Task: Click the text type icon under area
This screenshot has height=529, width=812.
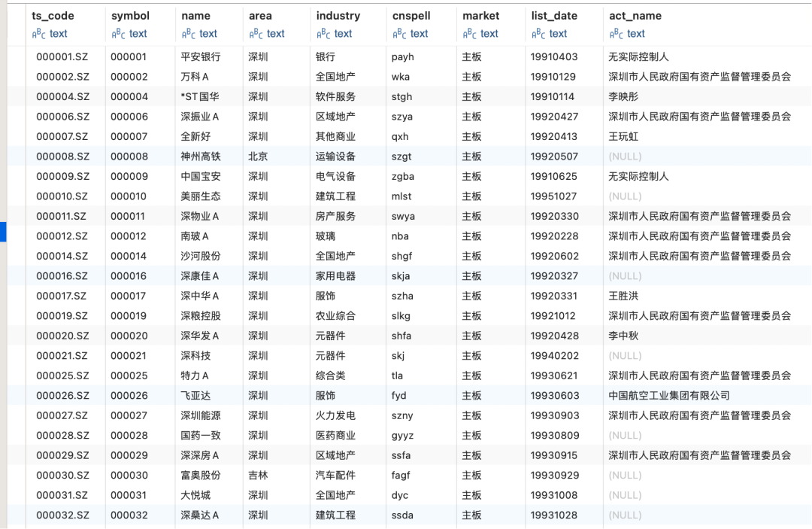Action: 256,34
